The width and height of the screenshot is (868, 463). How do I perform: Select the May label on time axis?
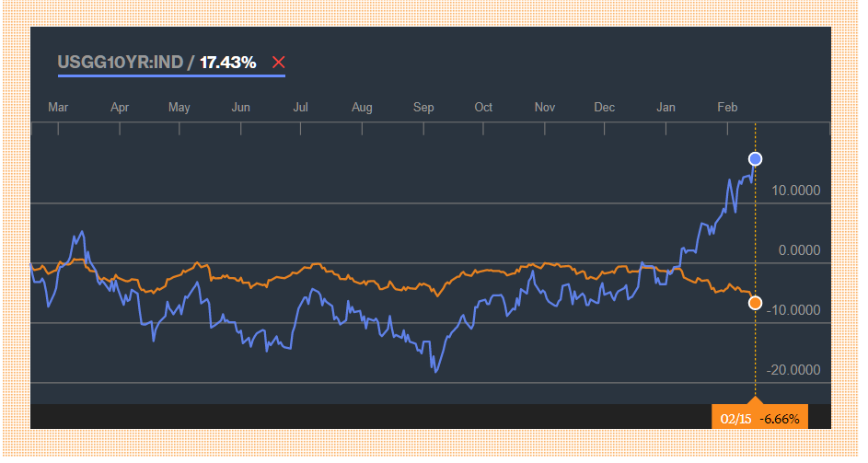pyautogui.click(x=179, y=108)
